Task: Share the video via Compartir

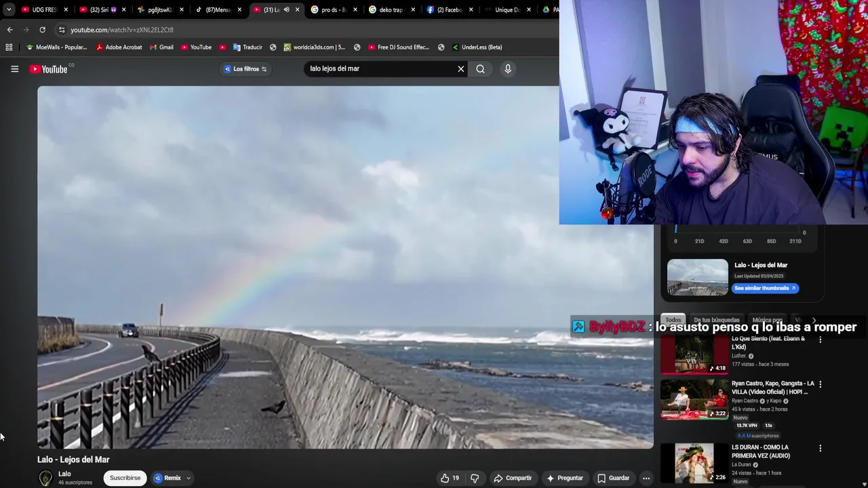Action: tap(513, 478)
